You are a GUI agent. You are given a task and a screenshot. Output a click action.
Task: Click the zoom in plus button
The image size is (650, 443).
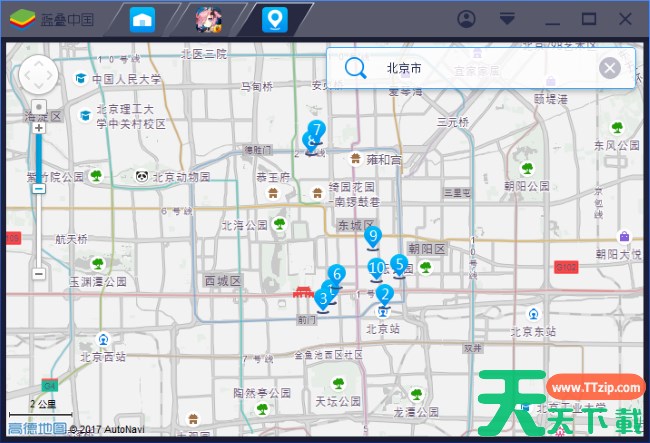pyautogui.click(x=39, y=128)
